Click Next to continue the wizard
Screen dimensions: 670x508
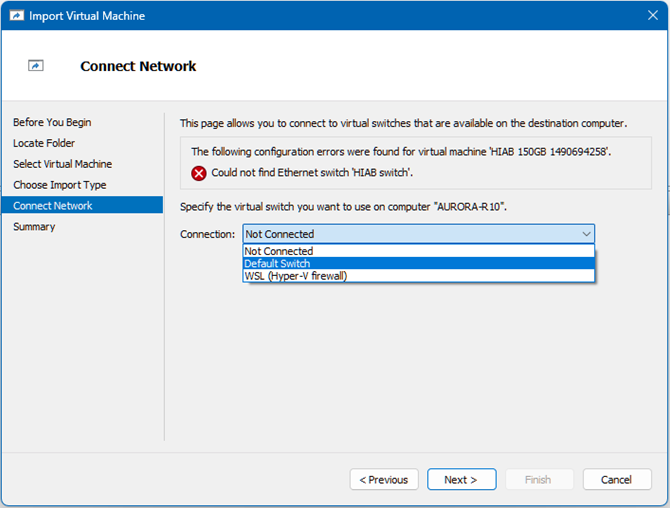coord(461,480)
